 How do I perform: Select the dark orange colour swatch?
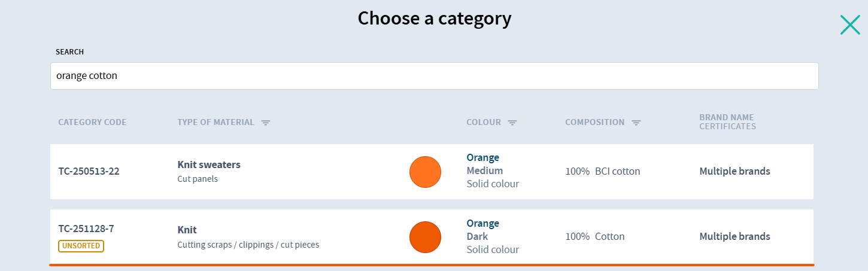pyautogui.click(x=425, y=237)
